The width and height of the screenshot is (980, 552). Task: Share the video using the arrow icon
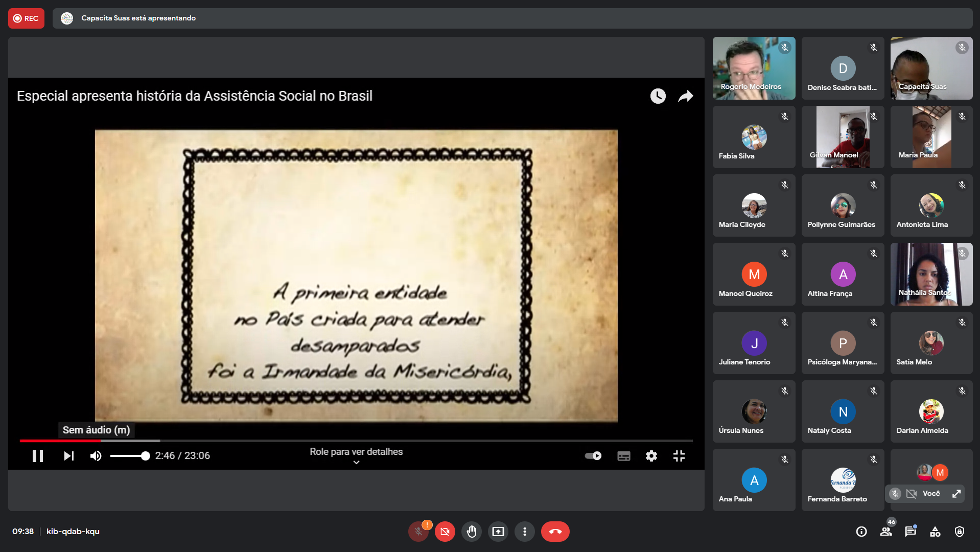(685, 96)
